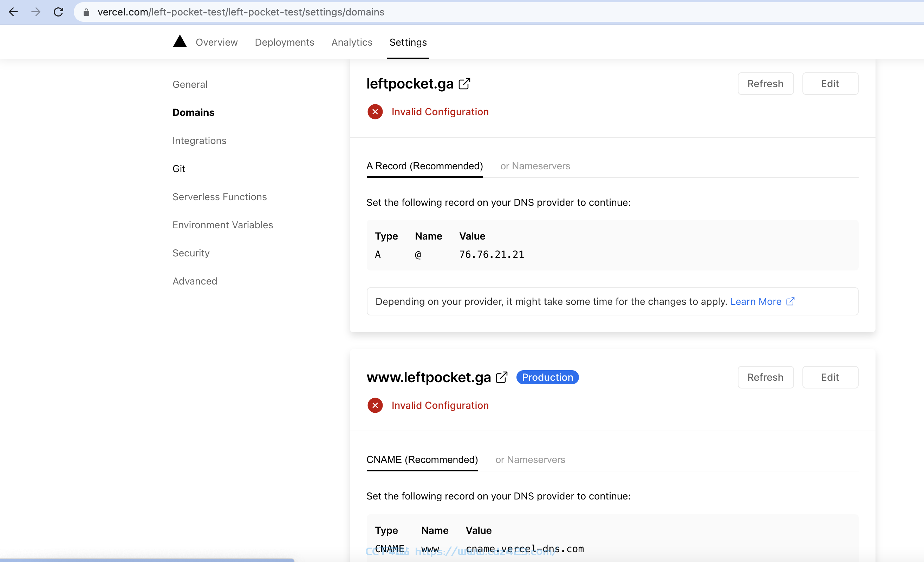The height and width of the screenshot is (562, 924).
Task: Switch to Nameservers tab for leftpocket.ga
Action: pos(535,166)
